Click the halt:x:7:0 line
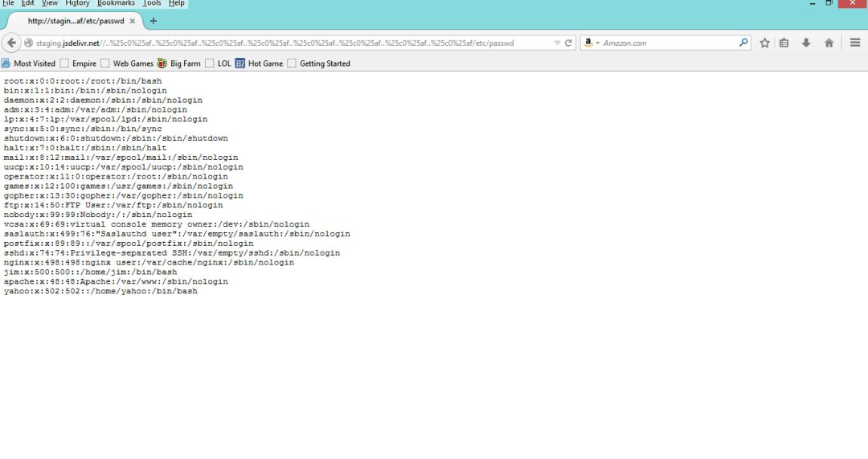Screen dimensions: 868x459 pos(85,148)
